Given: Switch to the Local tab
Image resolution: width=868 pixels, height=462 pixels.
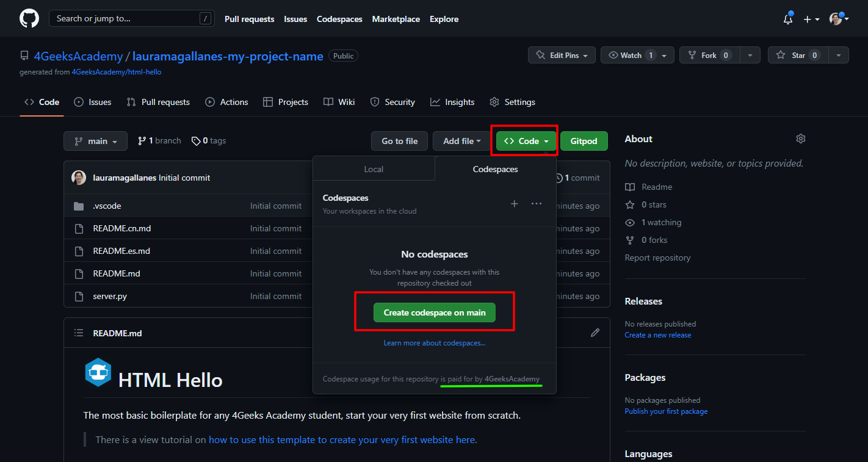Looking at the screenshot, I should coord(374,169).
